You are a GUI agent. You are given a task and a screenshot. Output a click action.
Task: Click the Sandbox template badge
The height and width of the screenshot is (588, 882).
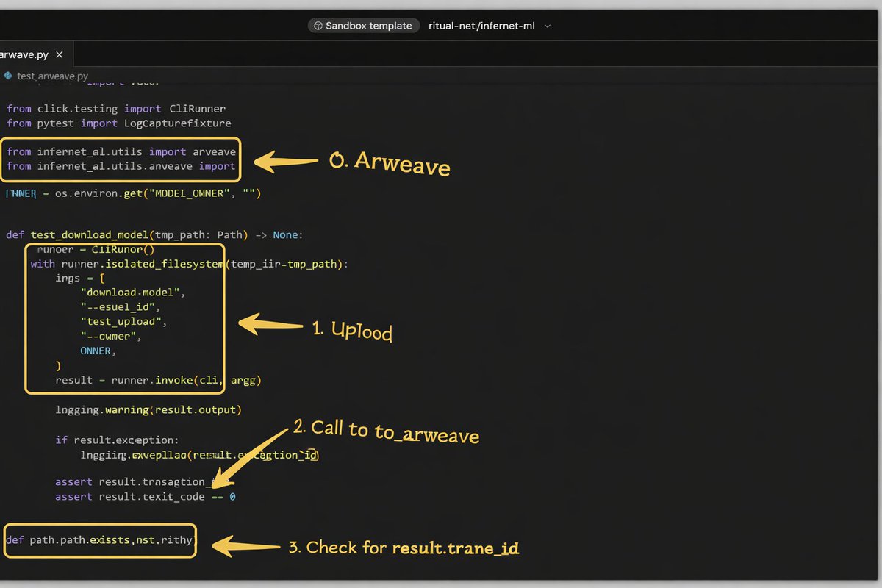tap(363, 26)
